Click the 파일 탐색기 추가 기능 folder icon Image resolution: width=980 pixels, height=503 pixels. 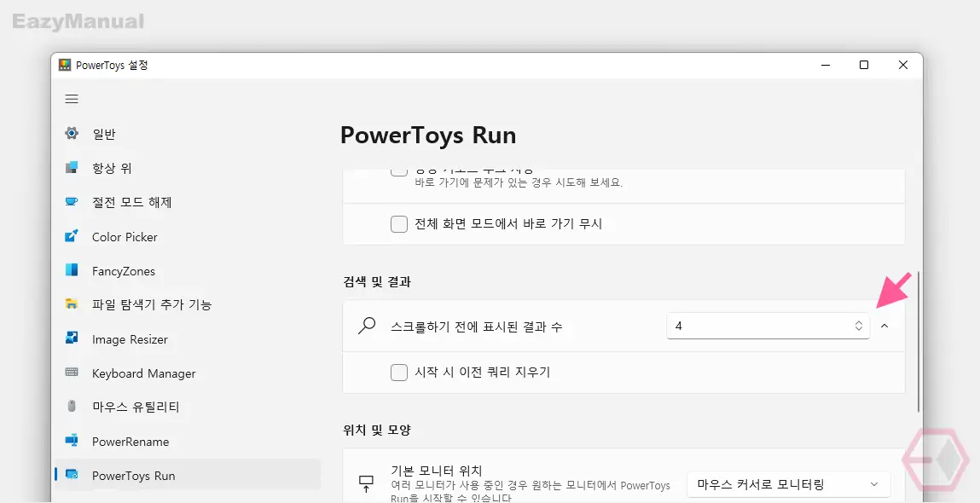tap(72, 304)
